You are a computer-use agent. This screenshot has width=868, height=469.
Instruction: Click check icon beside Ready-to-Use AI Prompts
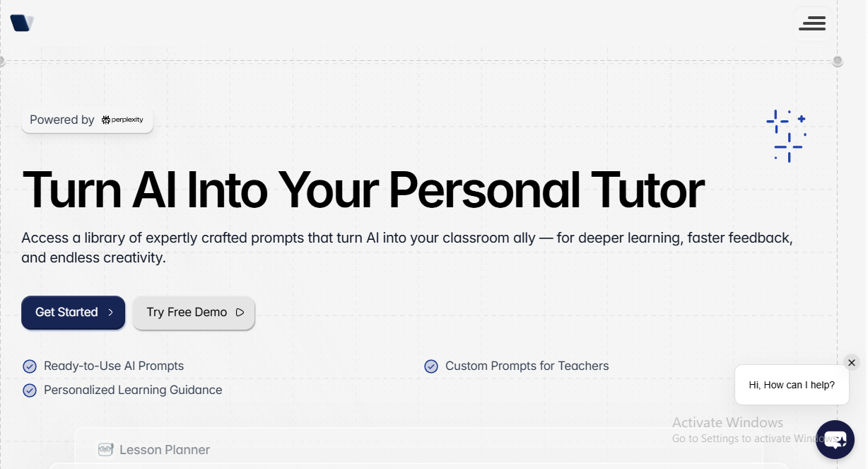click(30, 366)
